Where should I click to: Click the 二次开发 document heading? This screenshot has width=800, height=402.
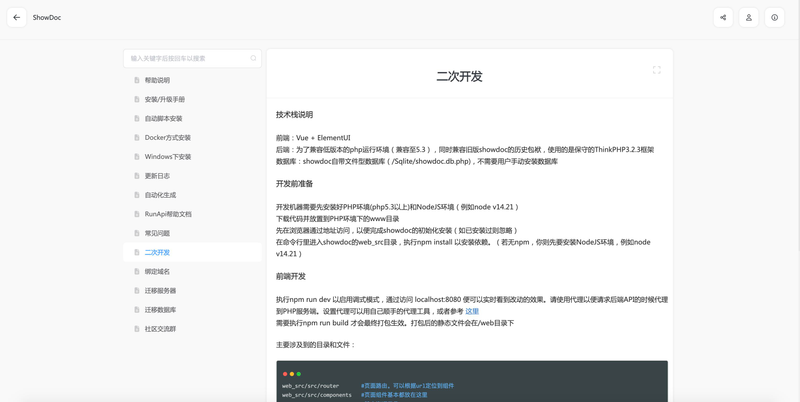tap(459, 77)
